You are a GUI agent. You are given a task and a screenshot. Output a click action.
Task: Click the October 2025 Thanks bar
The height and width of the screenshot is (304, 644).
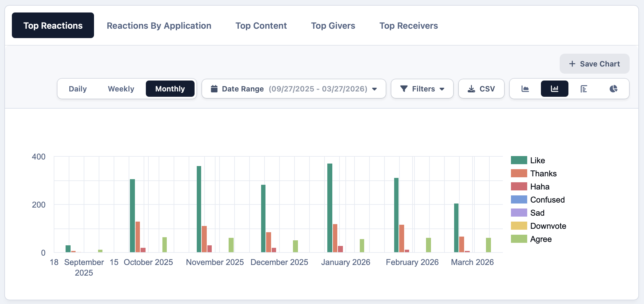tap(138, 237)
